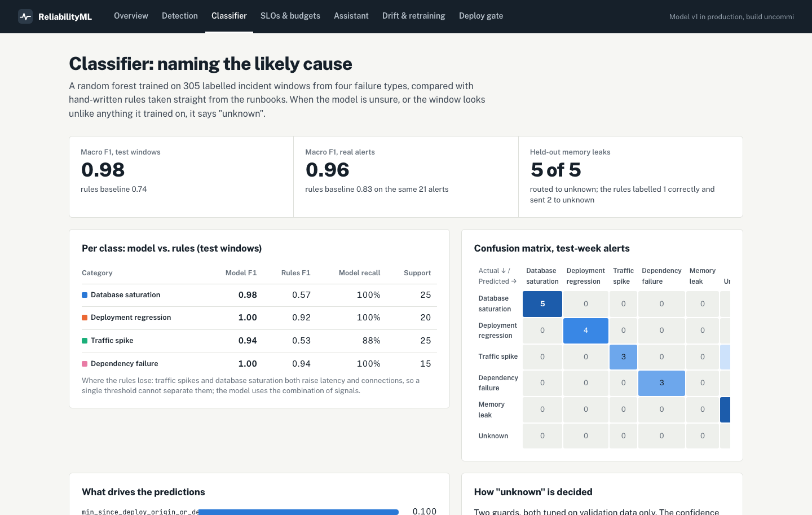Click Dependency failure support value 15
The height and width of the screenshot is (515, 812).
[x=426, y=364]
